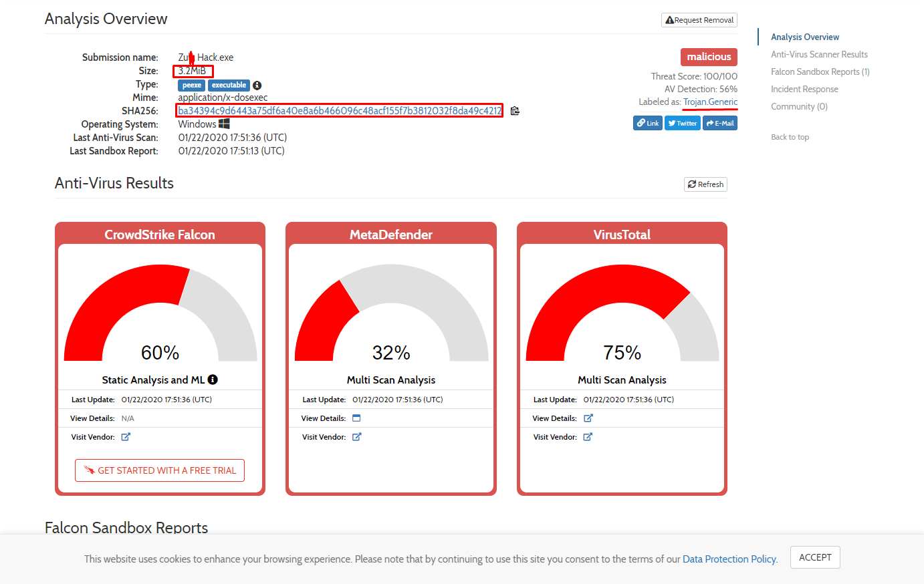Click the Windows operating system value
This screenshot has height=584, width=924.
click(197, 124)
